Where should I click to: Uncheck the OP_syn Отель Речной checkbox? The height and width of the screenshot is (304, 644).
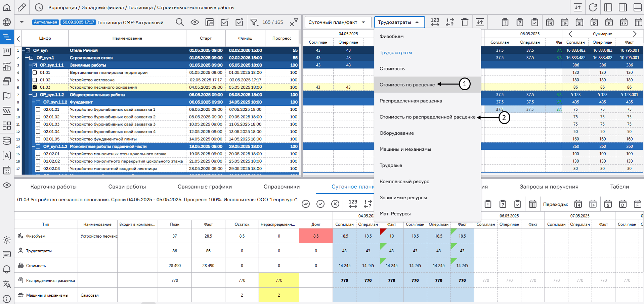pyautogui.click(x=27, y=50)
